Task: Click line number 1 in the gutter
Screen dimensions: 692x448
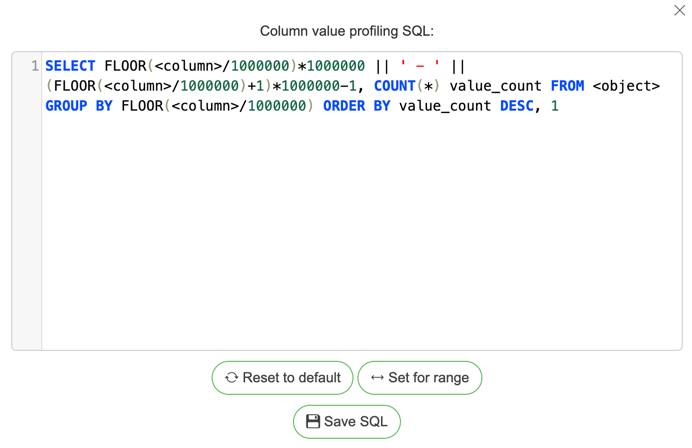Action: point(34,66)
